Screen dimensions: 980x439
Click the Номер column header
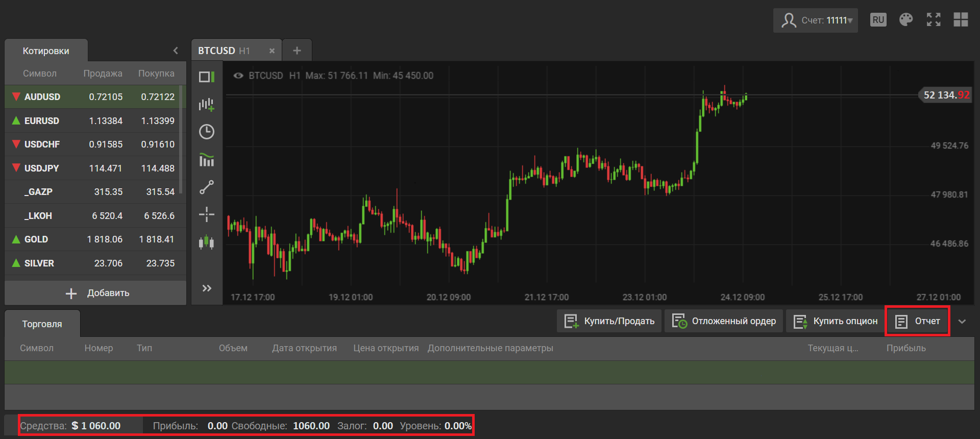pos(99,348)
